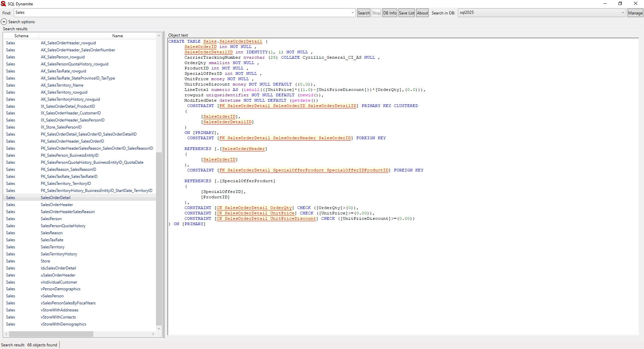Image resolution: width=644 pixels, height=349 pixels.
Task: Sort results by Name column header
Action: click(x=117, y=36)
